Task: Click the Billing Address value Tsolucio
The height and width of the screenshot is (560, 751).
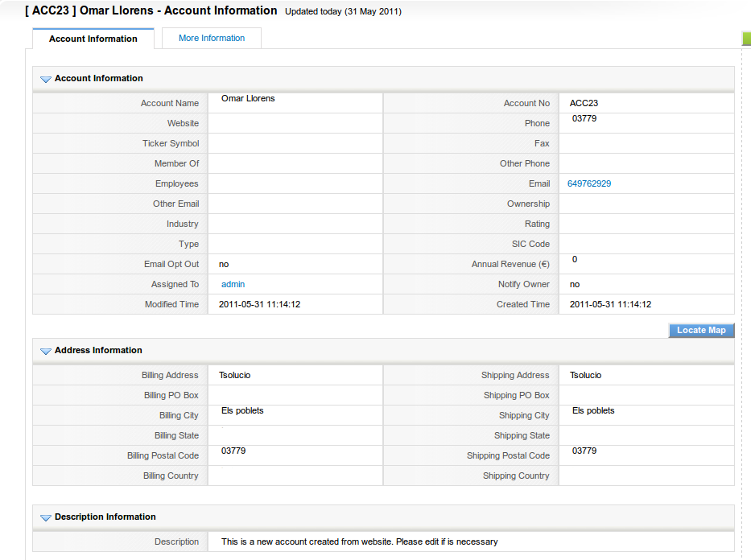Action: point(235,375)
